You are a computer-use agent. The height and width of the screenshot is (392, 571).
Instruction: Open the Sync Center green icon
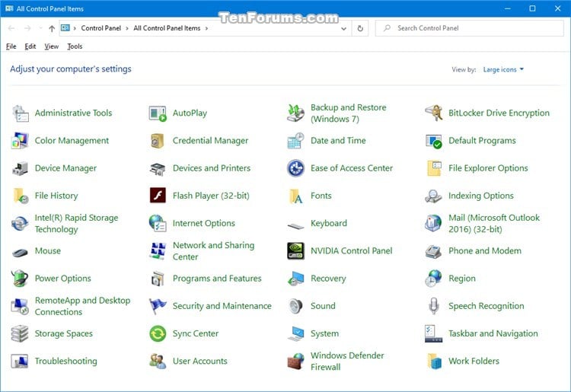tap(158, 333)
